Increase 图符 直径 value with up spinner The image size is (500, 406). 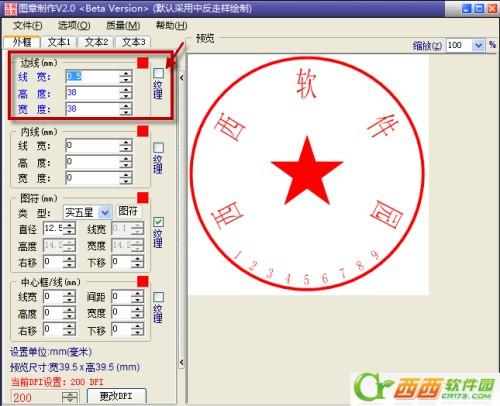point(69,226)
